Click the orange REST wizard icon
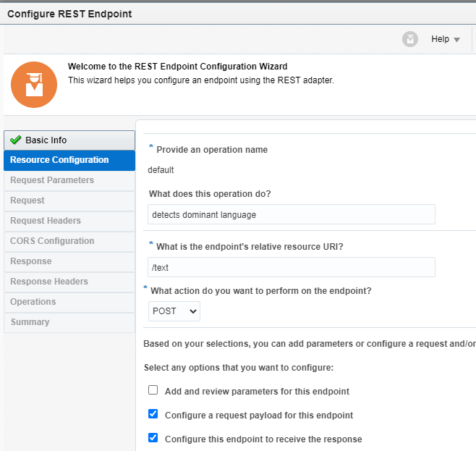476x451 pixels. click(x=33, y=85)
